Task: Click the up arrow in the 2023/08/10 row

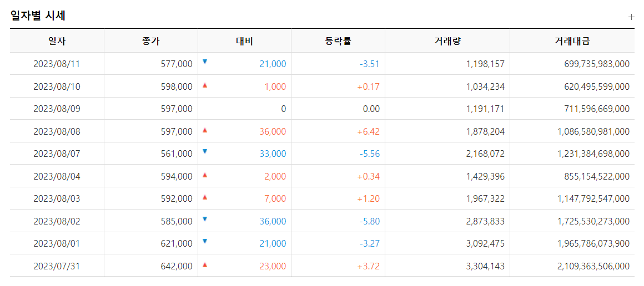Action: [205, 85]
